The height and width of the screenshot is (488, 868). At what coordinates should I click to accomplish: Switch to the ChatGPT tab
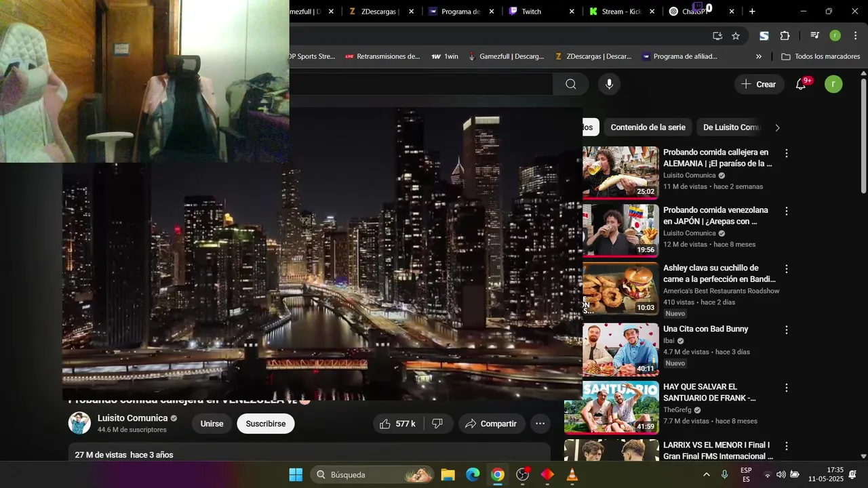click(x=695, y=12)
